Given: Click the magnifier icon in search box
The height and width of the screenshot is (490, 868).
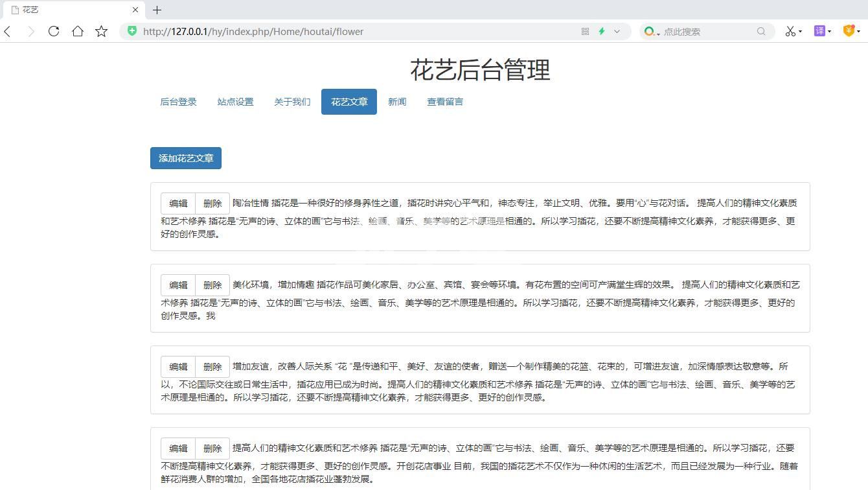Looking at the screenshot, I should 761,31.
